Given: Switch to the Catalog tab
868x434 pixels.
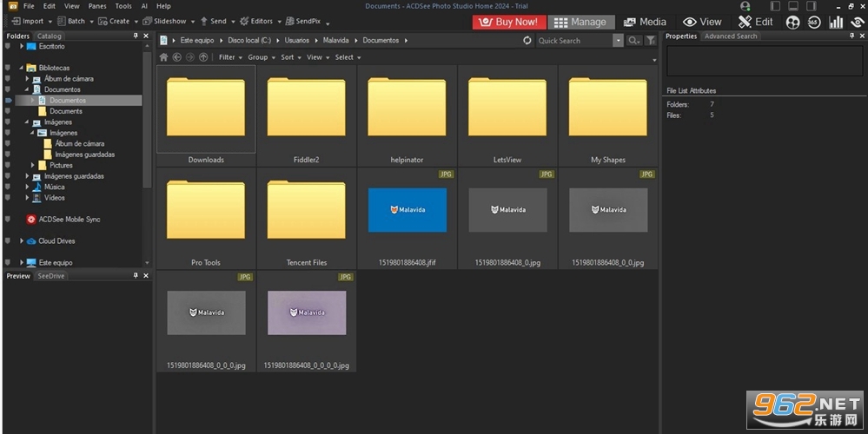Looking at the screenshot, I should click(50, 36).
